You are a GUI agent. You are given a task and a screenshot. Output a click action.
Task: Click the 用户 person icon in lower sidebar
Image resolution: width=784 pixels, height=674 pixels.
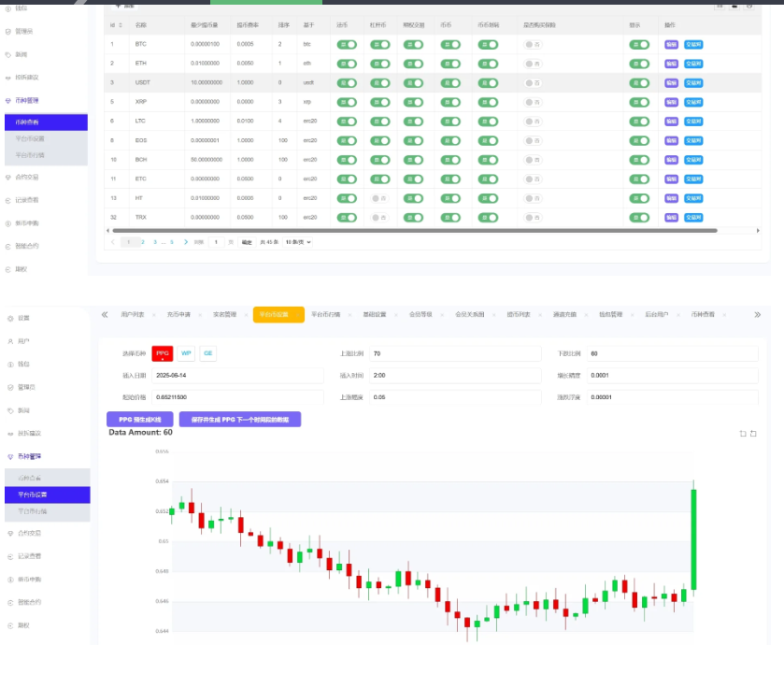pos(10,341)
